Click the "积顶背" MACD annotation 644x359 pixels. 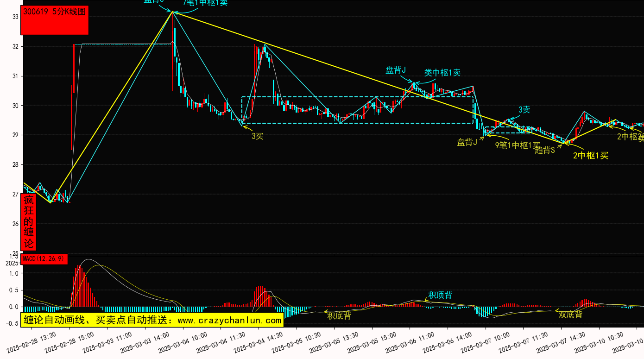point(440,295)
